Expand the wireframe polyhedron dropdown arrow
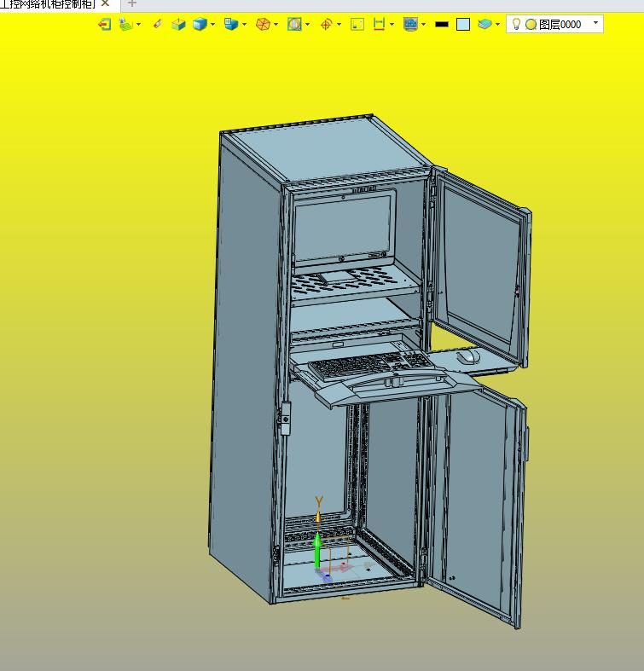The width and height of the screenshot is (644, 671). pyautogui.click(x=276, y=25)
